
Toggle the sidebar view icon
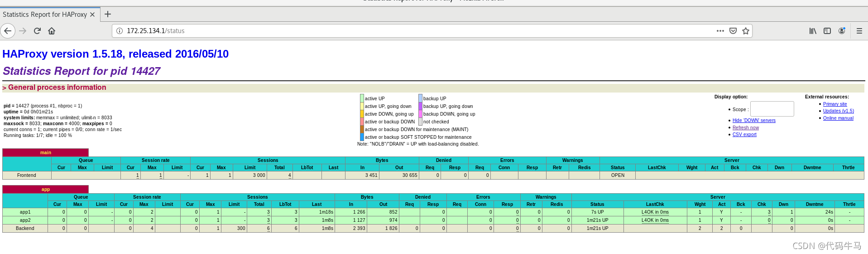(x=827, y=31)
